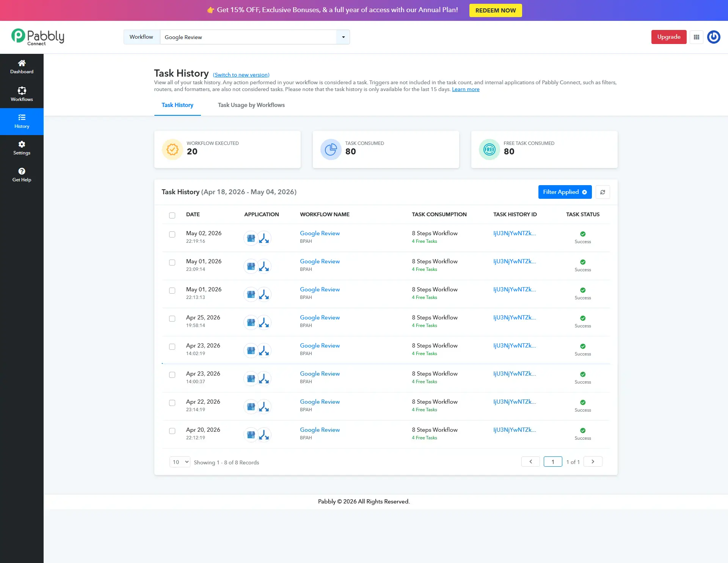The width and height of the screenshot is (728, 563).
Task: Open Google Review link in Apr 20 row
Action: coord(320,430)
